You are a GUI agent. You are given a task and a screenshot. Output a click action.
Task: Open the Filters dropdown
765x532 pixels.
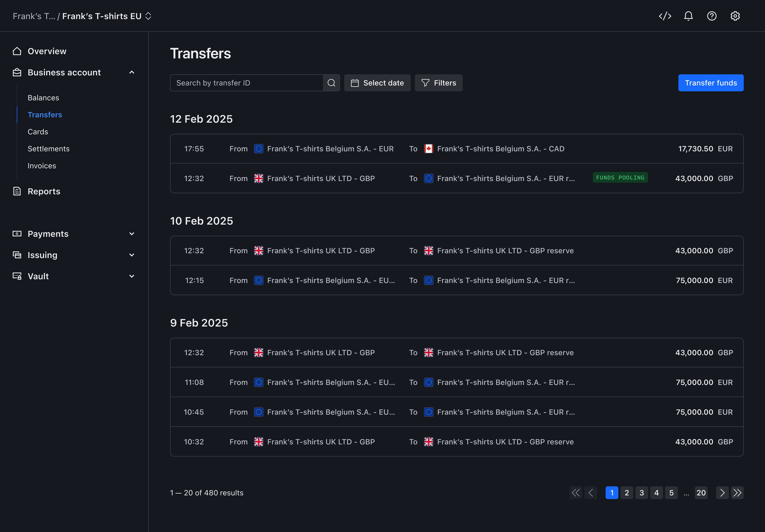(x=439, y=83)
